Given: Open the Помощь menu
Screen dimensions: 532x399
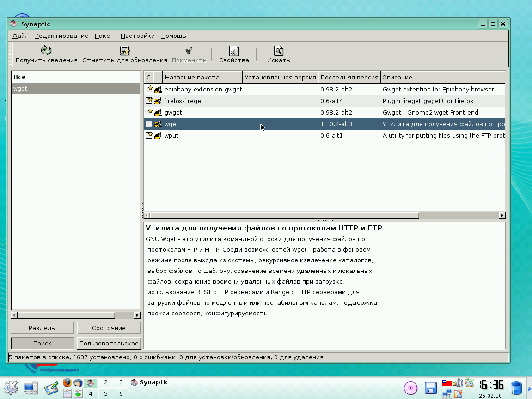Looking at the screenshot, I should [x=173, y=36].
